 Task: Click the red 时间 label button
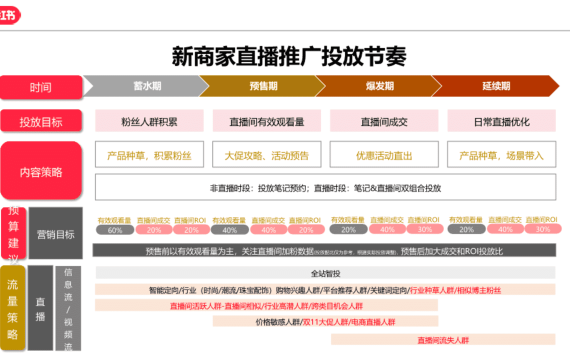pos(41,87)
